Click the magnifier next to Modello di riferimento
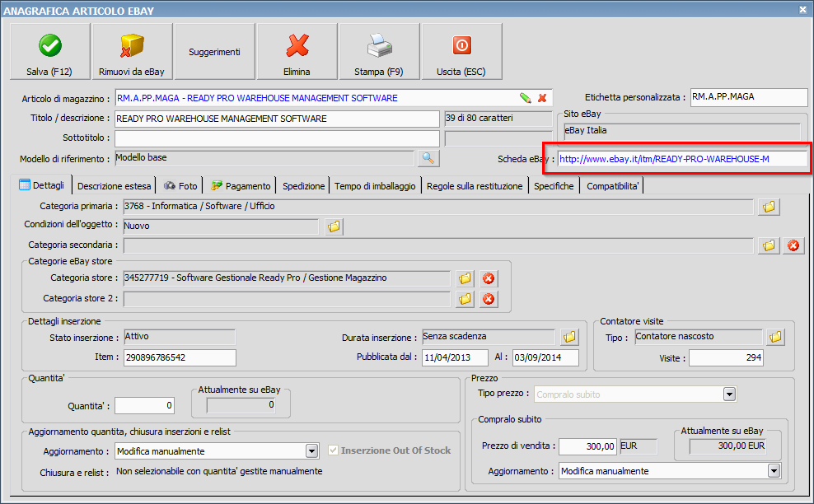Image resolution: width=814 pixels, height=504 pixels. [428, 158]
